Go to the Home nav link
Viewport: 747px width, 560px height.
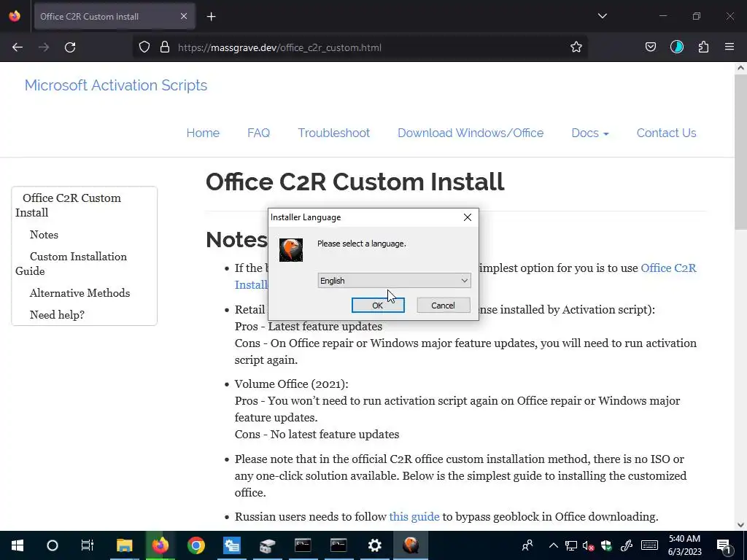pos(203,133)
